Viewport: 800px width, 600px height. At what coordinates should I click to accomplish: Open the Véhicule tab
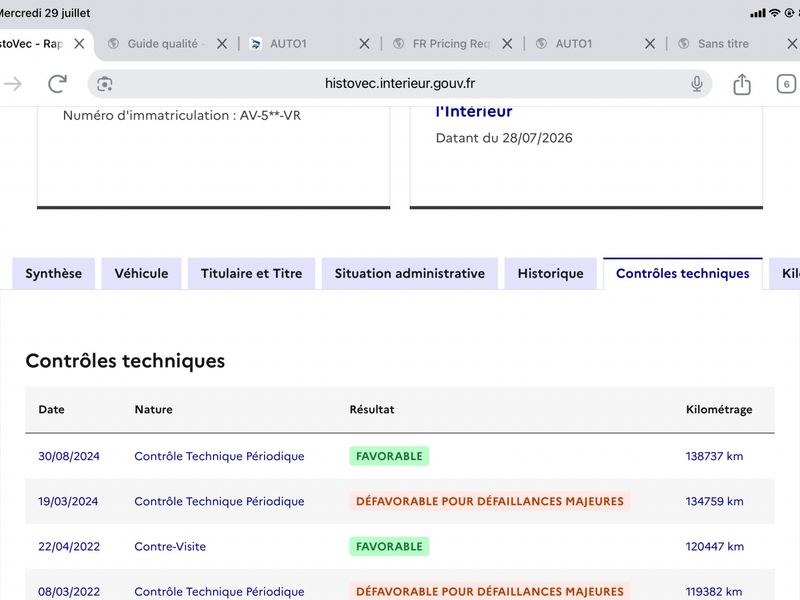[141, 273]
